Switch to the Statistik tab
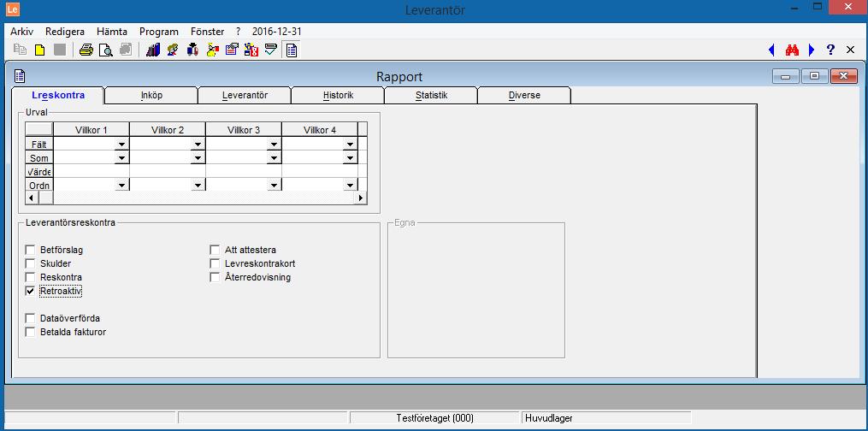Image resolution: width=868 pixels, height=431 pixels. pos(431,95)
